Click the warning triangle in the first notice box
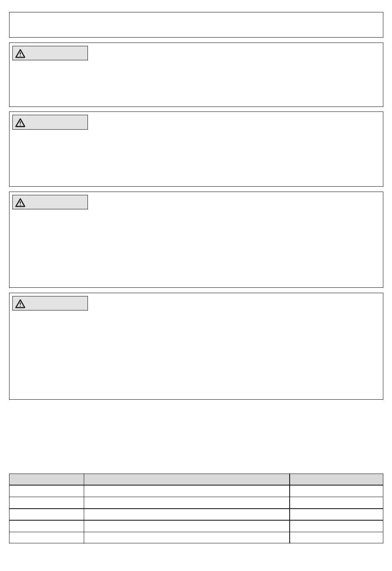Image resolution: width=392 pixels, height=571 pixels. (x=20, y=53)
